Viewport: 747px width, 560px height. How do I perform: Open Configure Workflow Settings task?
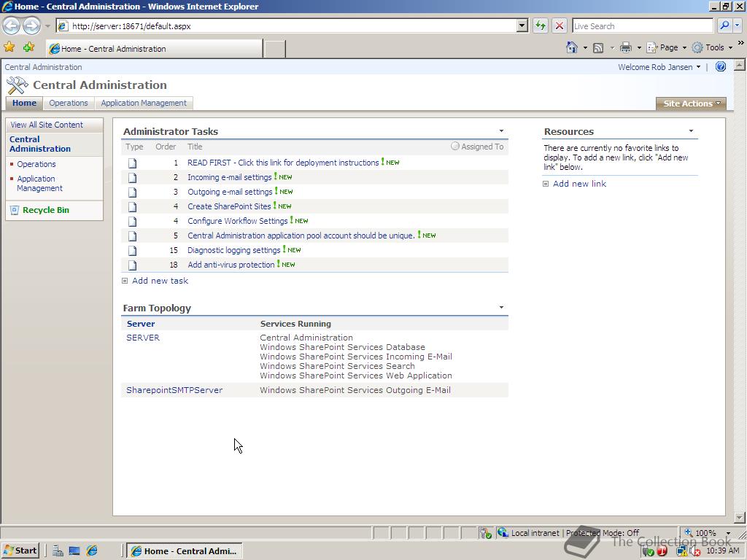point(237,221)
